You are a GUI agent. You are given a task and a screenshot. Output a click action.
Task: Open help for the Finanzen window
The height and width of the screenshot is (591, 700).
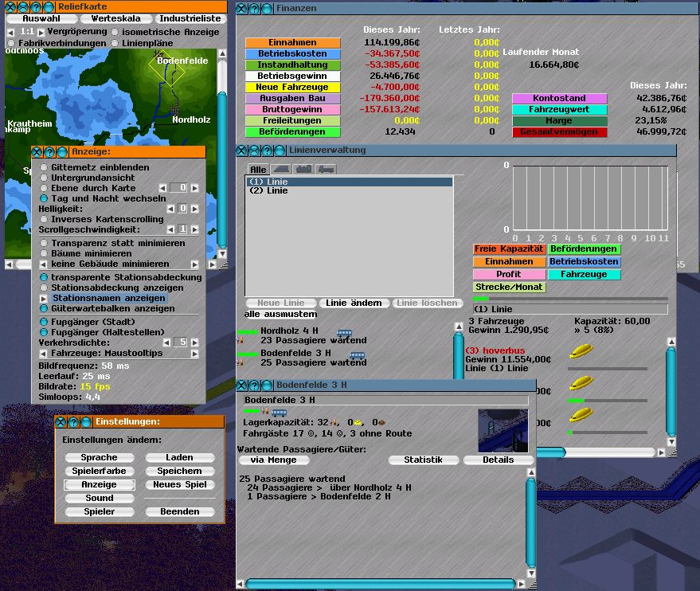255,8
